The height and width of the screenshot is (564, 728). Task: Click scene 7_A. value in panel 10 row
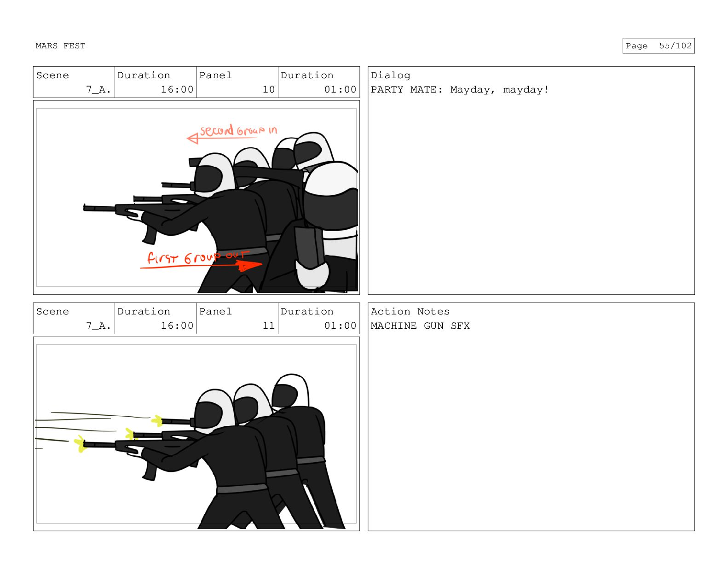click(x=98, y=90)
